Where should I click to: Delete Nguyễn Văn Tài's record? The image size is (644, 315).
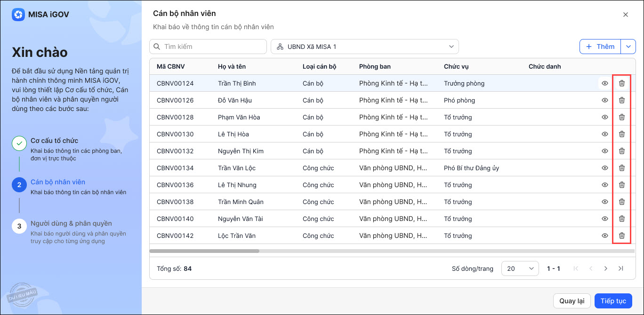click(621, 219)
